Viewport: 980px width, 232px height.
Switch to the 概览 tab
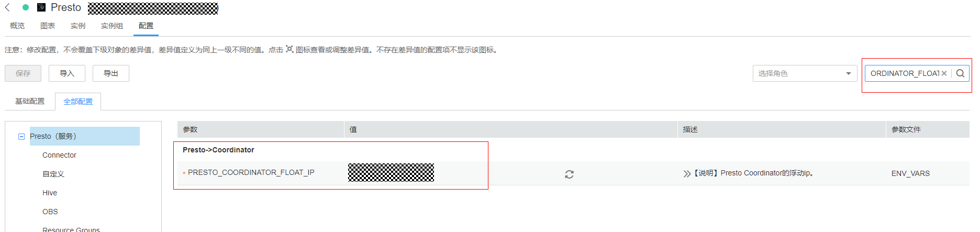[x=17, y=26]
